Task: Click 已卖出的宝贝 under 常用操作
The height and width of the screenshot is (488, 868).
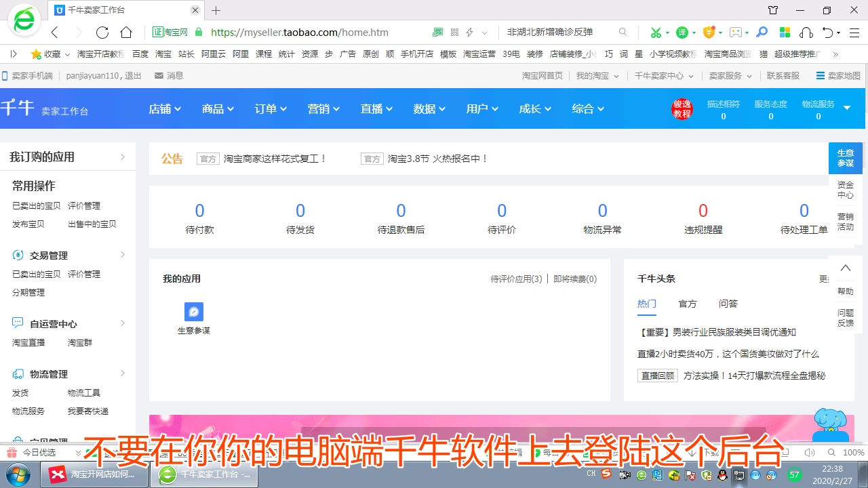Action: (x=37, y=205)
